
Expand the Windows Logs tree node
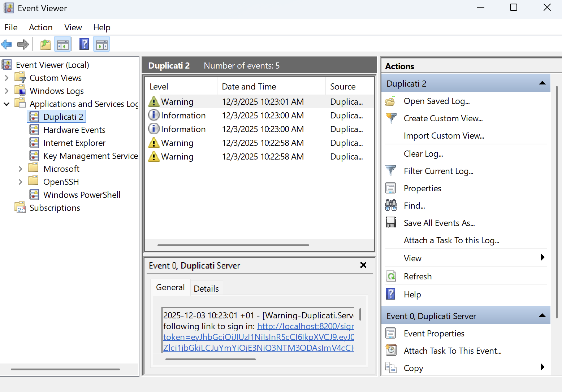(7, 91)
